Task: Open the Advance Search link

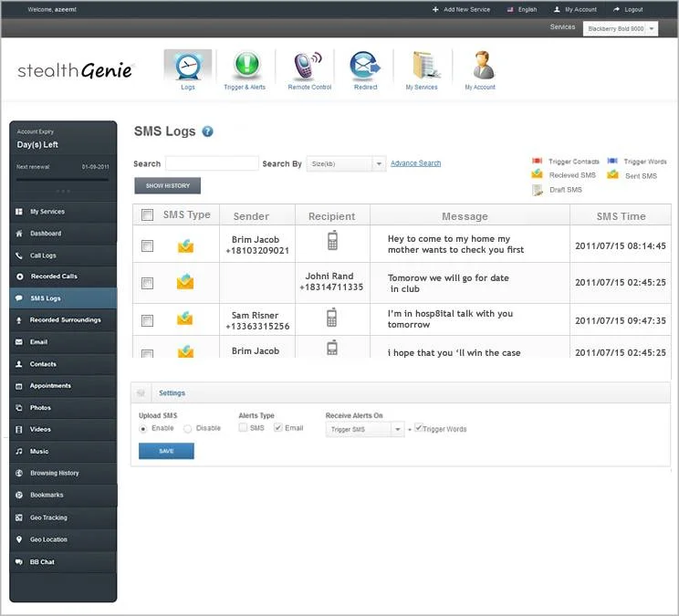Action: pyautogui.click(x=415, y=163)
